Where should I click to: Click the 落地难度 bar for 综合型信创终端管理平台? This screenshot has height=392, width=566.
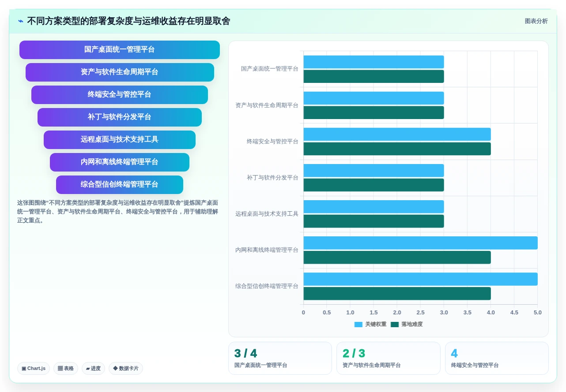pyautogui.click(x=397, y=294)
